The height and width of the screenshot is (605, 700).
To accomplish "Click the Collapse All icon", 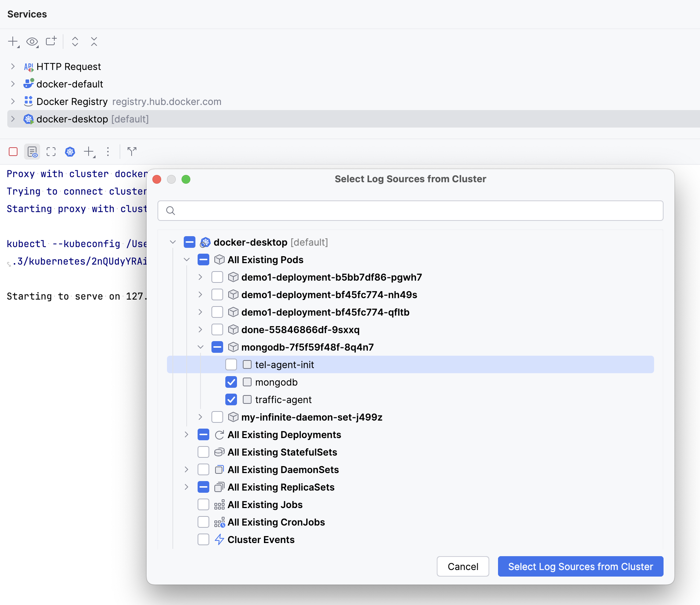I will (94, 42).
